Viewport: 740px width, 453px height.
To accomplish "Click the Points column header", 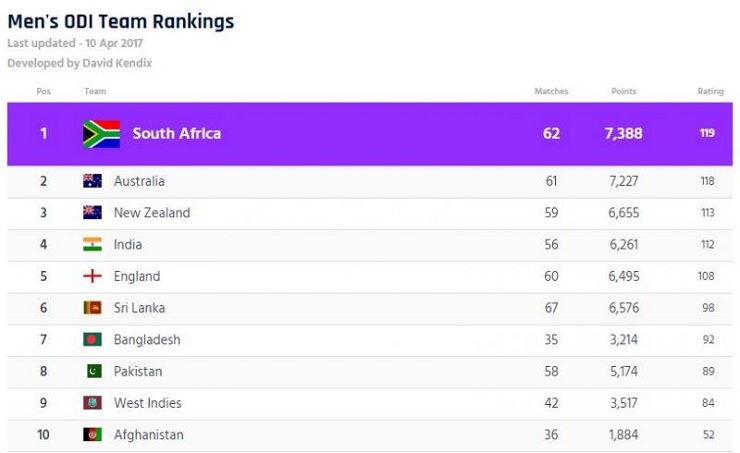I will [624, 91].
